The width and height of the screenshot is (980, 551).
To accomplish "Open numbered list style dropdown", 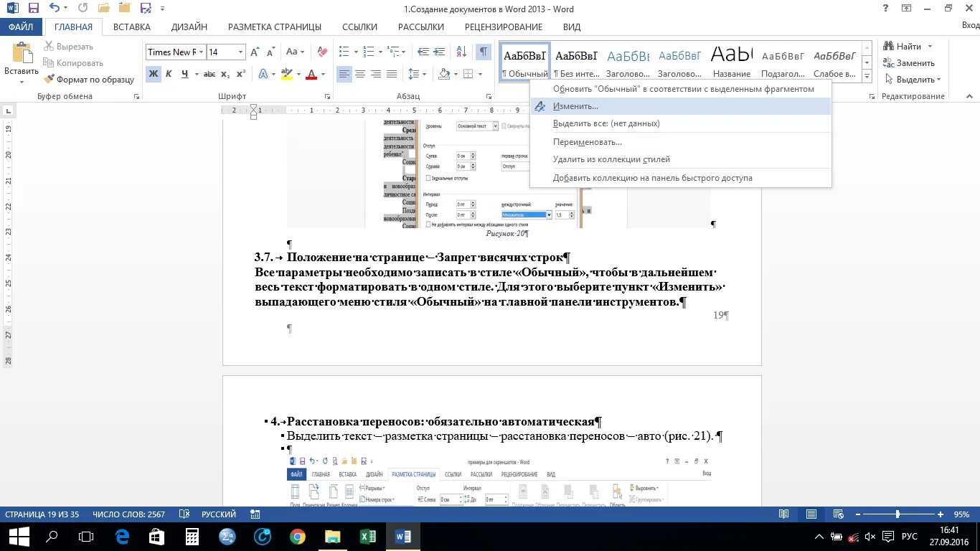I will tap(380, 52).
